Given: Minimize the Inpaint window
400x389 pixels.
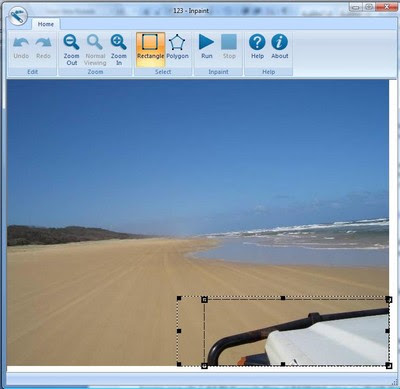Looking at the screenshot, I should (x=355, y=7).
